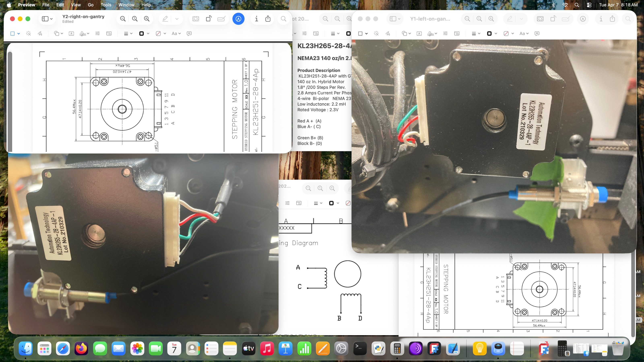
Task: Choose the Sketch drawing tool in Y2-right-on-gantry
Action: (40, 33)
